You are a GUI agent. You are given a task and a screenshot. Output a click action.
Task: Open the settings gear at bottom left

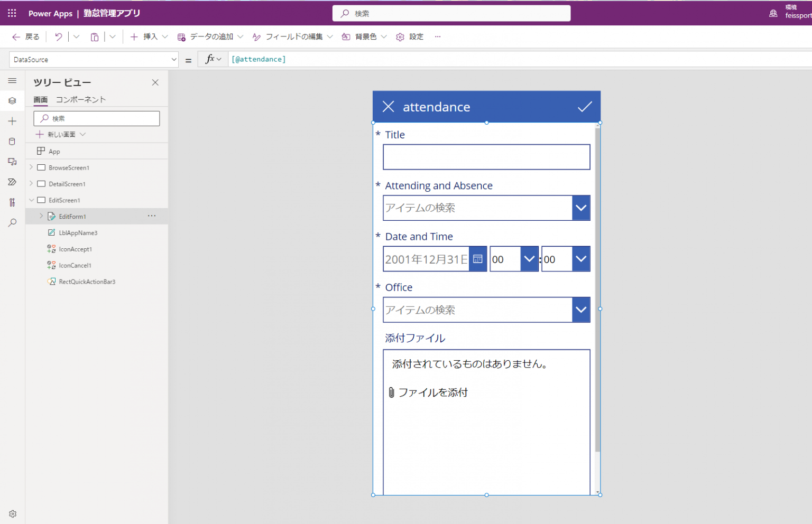(13, 513)
